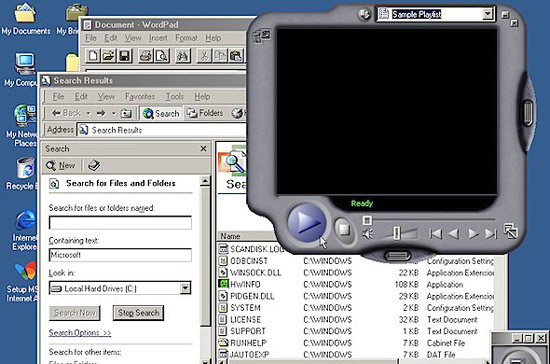
Task: Open WordPad Format menu
Action: [186, 38]
